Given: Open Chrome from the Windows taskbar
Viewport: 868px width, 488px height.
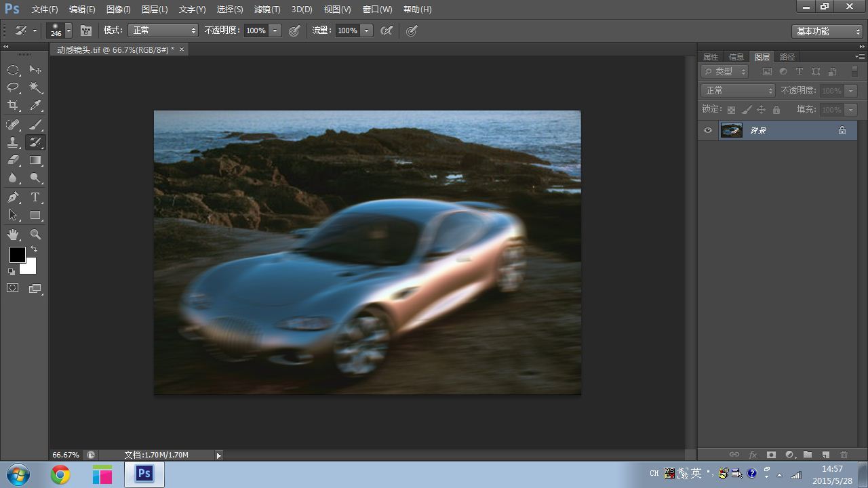Looking at the screenshot, I should pos(60,474).
